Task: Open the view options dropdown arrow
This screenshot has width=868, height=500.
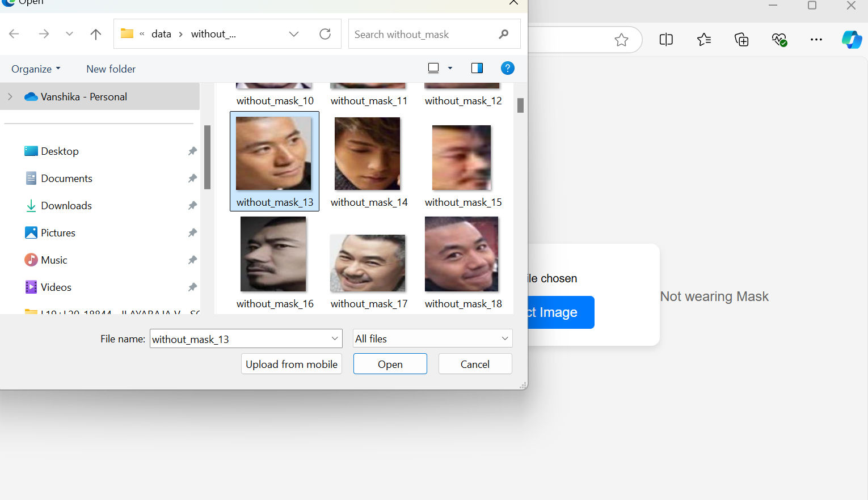Action: [450, 68]
